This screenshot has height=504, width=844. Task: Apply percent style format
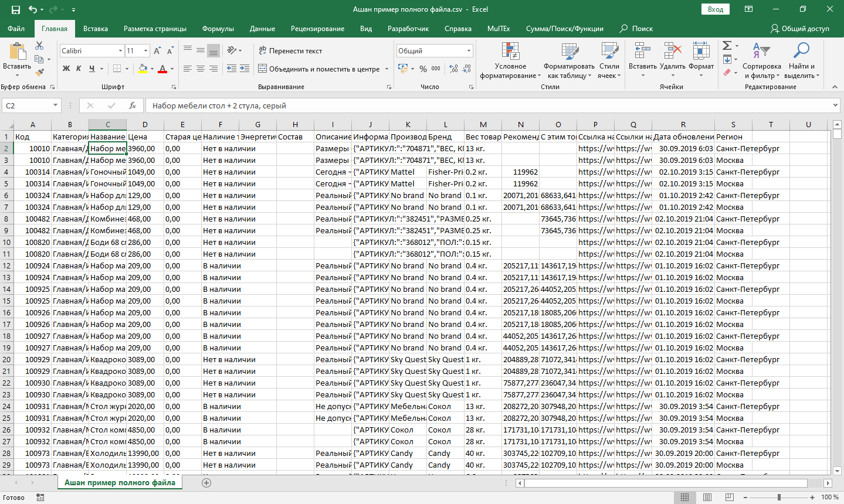point(423,69)
